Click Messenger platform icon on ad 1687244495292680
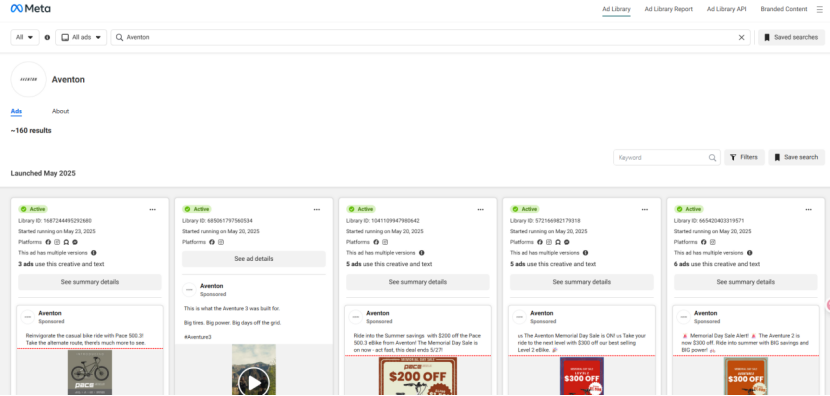 [x=74, y=242]
